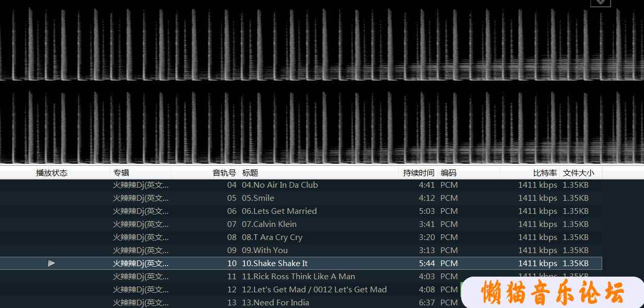The width and height of the screenshot is (644, 308).
Task: Sort by the 播放状态 column header
Action: (x=52, y=173)
